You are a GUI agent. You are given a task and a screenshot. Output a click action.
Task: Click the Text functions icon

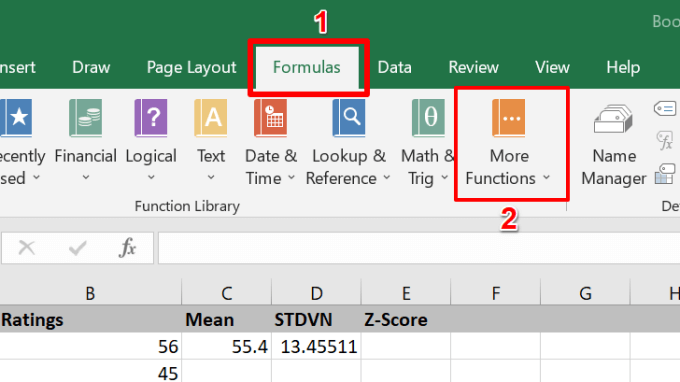pos(211,118)
